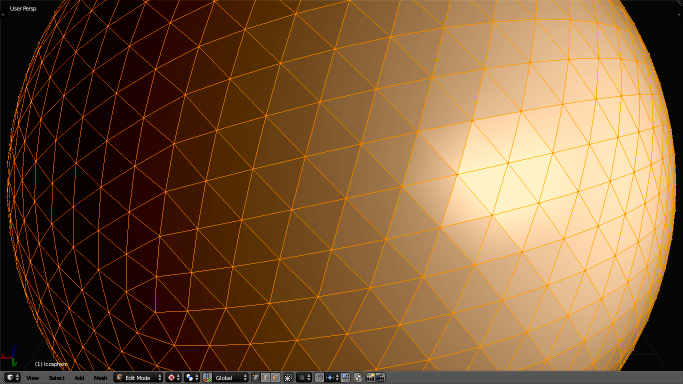Viewport: 683px width, 384px height.
Task: Select edge select mode
Action: [265, 377]
